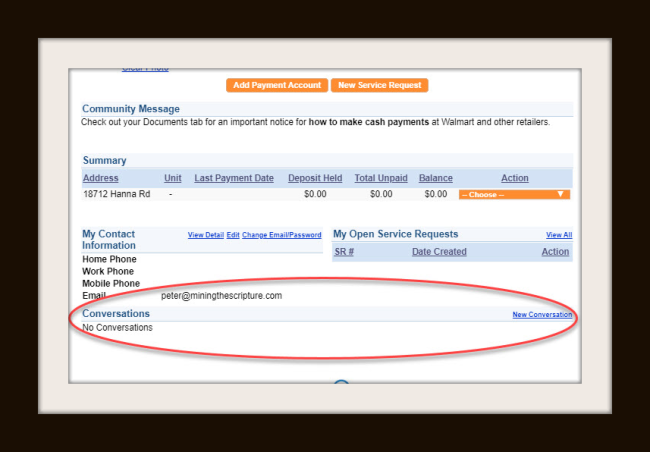Image resolution: width=650 pixels, height=452 pixels.
Task: Click the Home Phone label
Action: [109, 259]
